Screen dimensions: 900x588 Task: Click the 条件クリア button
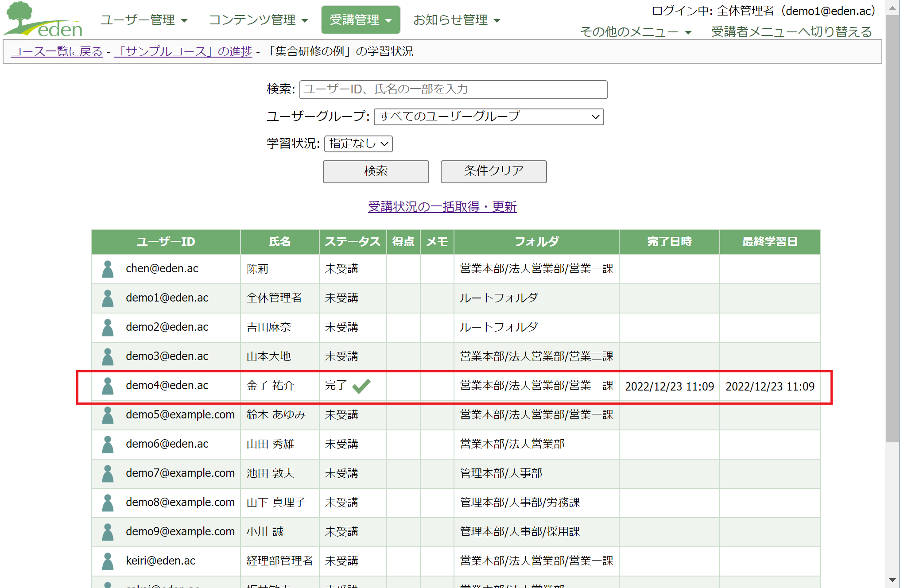click(x=493, y=171)
